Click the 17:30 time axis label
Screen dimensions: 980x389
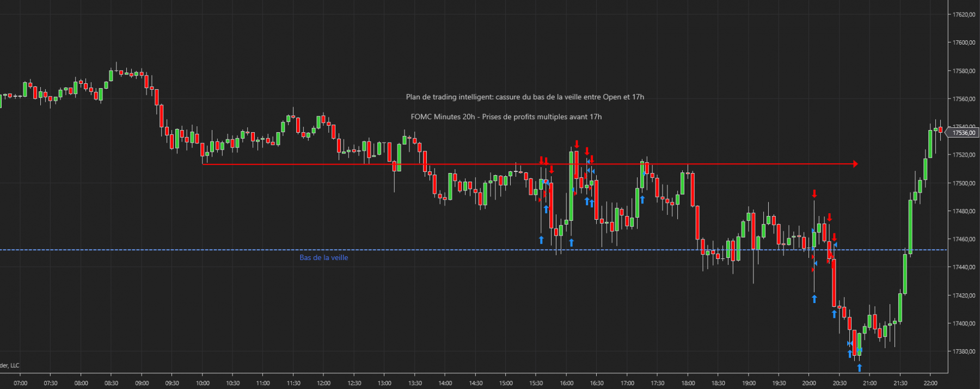(657, 383)
